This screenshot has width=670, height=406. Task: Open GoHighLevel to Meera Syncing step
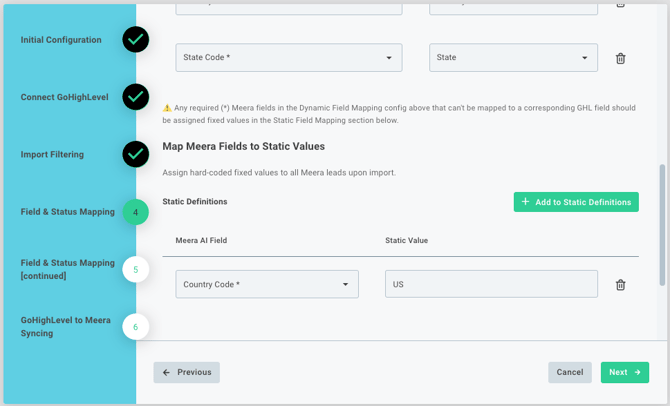point(65,327)
